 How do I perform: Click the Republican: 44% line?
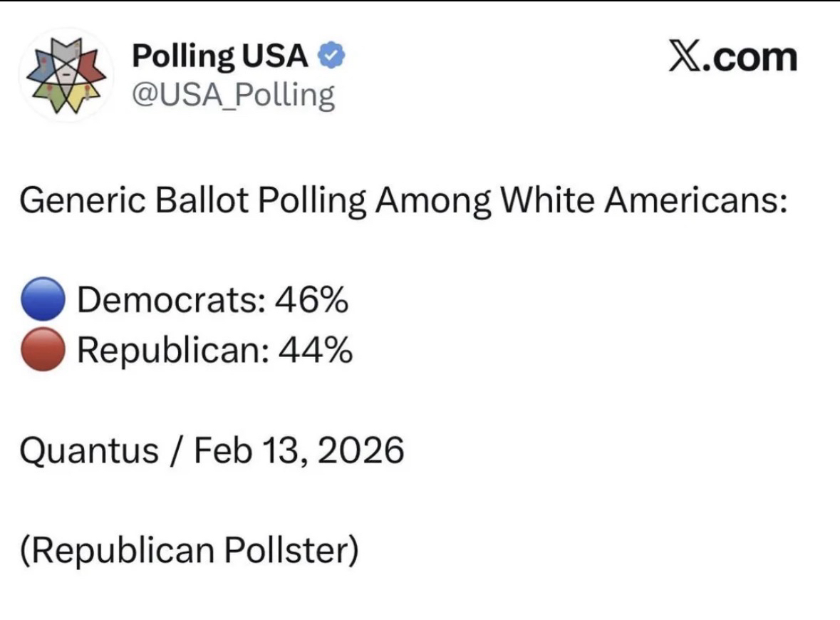click(214, 351)
